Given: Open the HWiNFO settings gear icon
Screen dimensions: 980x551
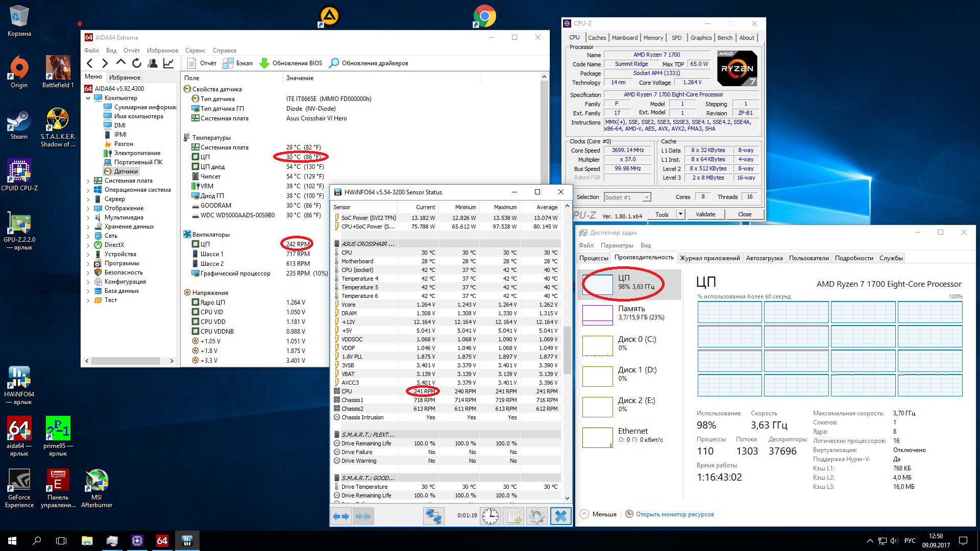Looking at the screenshot, I should pyautogui.click(x=536, y=516).
